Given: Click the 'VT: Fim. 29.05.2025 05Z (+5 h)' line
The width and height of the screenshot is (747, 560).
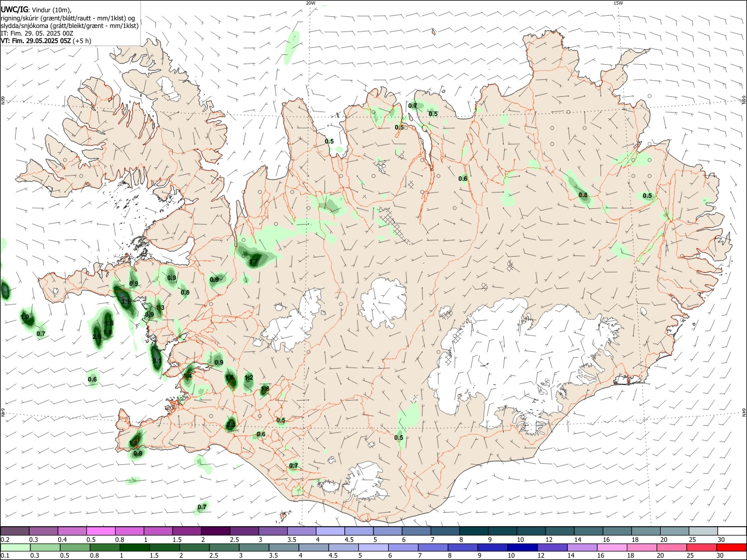Looking at the screenshot, I should point(46,41).
